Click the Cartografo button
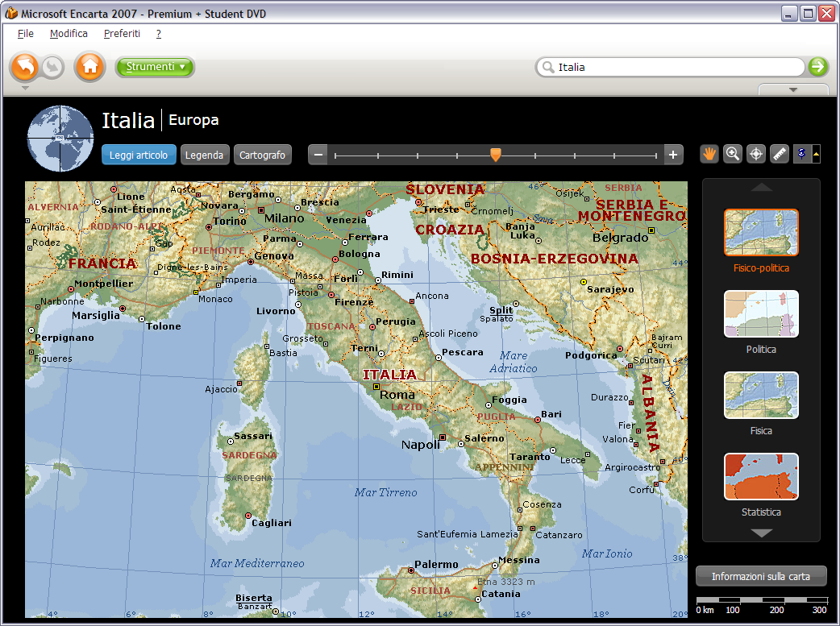Viewport: 840px width, 626px height. (x=262, y=155)
